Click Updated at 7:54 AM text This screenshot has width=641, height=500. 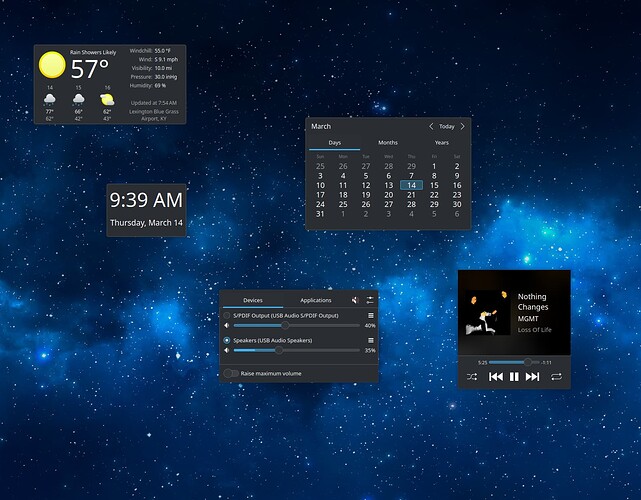point(154,103)
